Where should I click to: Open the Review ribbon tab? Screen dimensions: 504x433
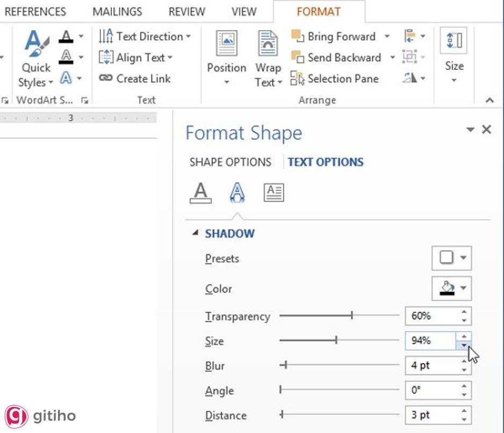click(186, 11)
